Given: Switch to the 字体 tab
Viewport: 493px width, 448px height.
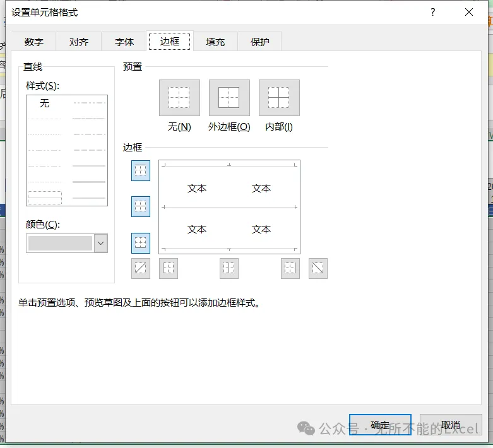Looking at the screenshot, I should [124, 42].
